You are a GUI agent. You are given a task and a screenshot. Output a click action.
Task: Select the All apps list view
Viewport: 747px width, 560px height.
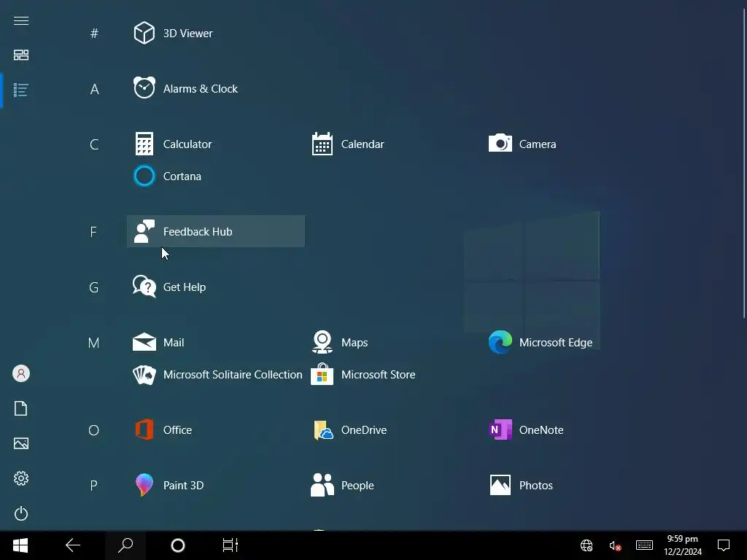click(x=21, y=90)
